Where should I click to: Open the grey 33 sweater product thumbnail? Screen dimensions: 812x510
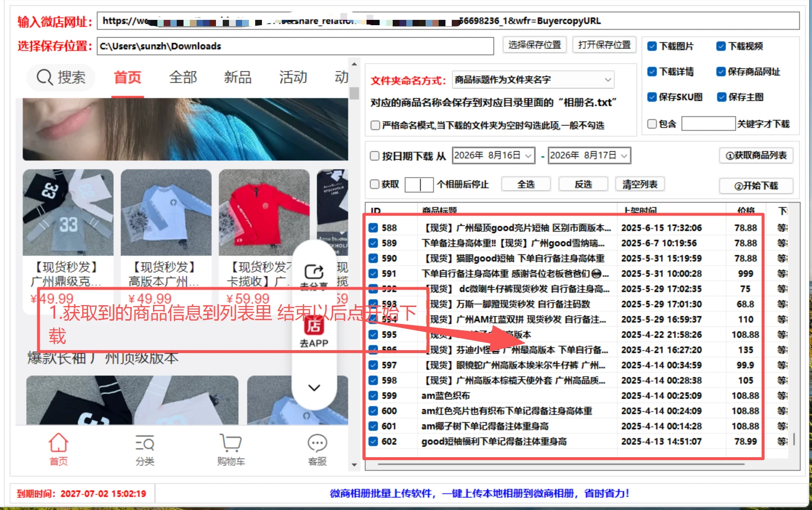(x=68, y=212)
